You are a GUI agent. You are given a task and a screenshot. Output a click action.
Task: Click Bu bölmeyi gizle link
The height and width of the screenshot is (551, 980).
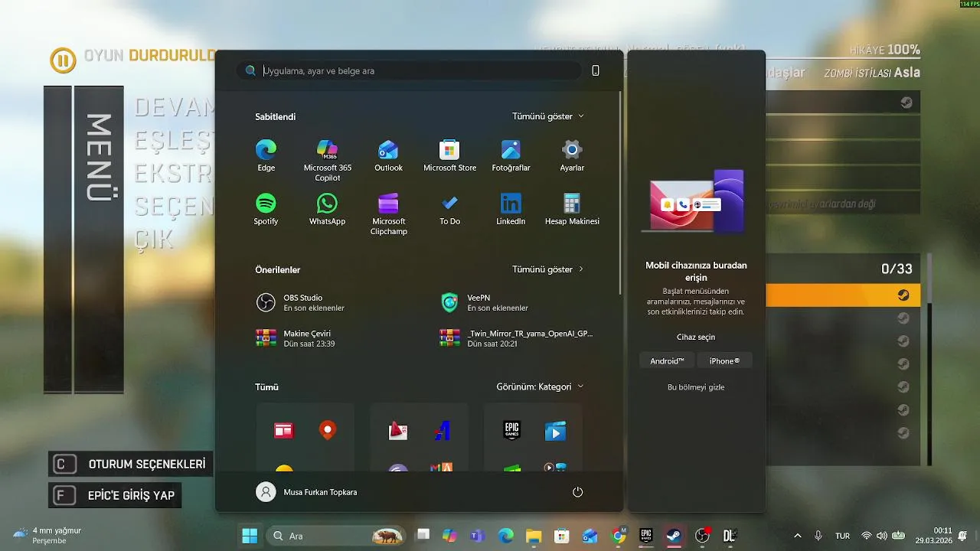696,387
